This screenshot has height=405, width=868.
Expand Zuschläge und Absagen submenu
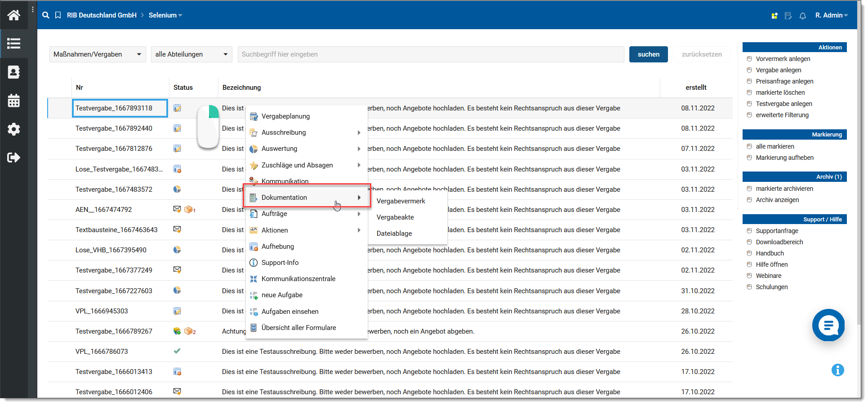(359, 165)
